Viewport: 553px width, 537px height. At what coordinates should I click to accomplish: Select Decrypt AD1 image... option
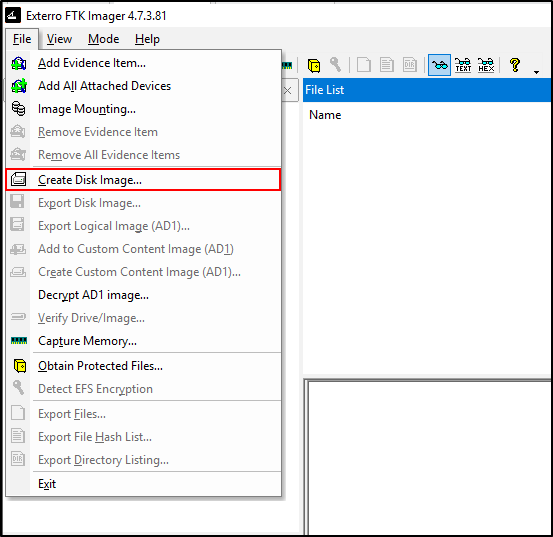click(x=144, y=295)
